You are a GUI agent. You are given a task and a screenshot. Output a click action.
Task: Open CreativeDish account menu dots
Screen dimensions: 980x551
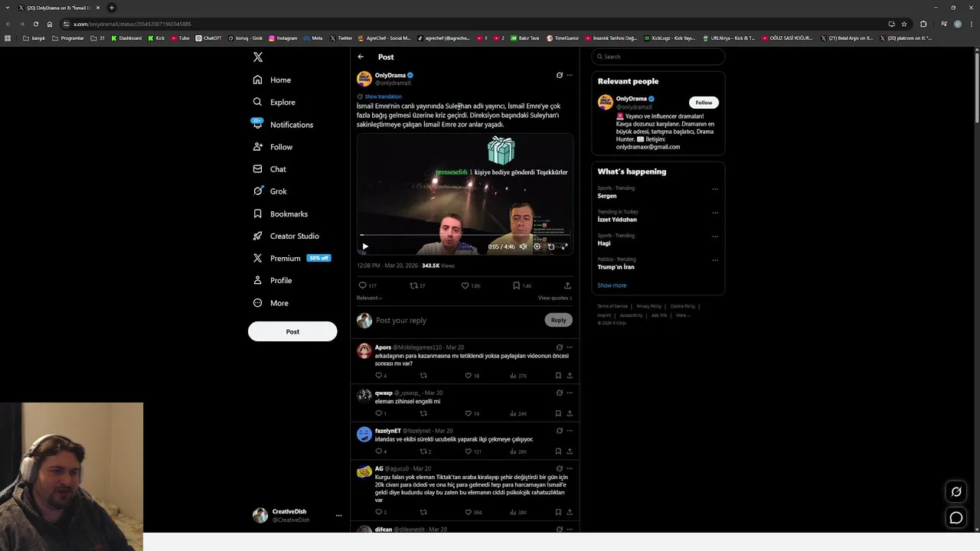click(338, 516)
